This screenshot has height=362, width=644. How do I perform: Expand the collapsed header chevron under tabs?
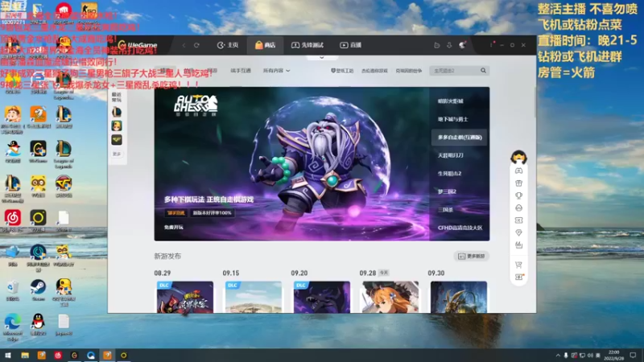[x=321, y=58]
